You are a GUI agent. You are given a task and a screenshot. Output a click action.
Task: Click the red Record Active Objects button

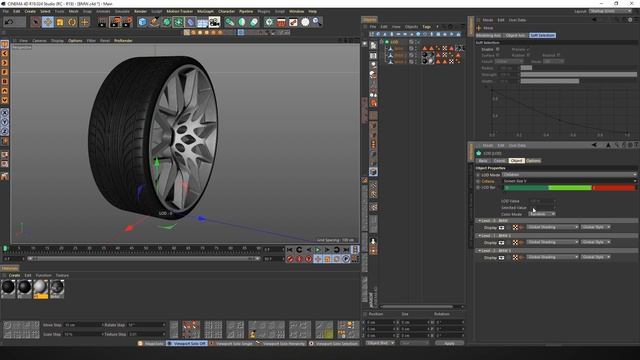tap(290, 259)
